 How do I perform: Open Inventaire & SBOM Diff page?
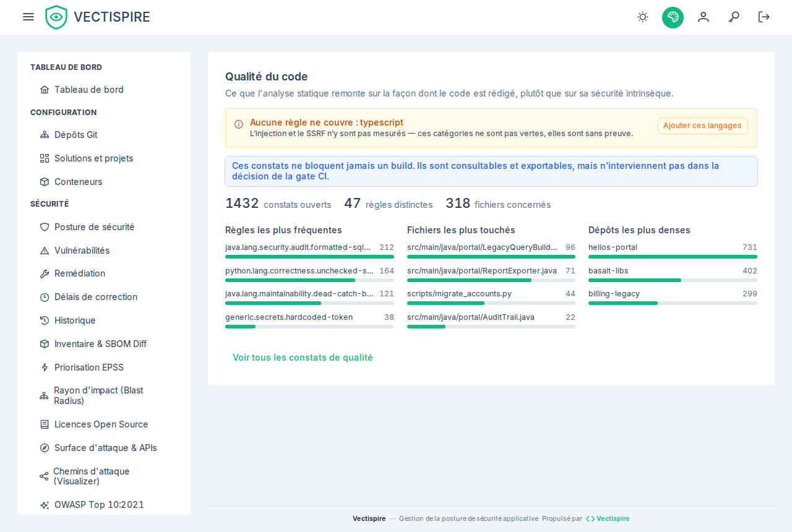(104, 344)
